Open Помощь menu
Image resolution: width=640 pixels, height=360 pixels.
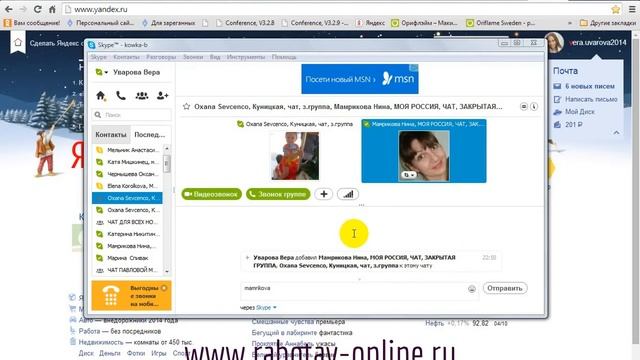tap(284, 57)
